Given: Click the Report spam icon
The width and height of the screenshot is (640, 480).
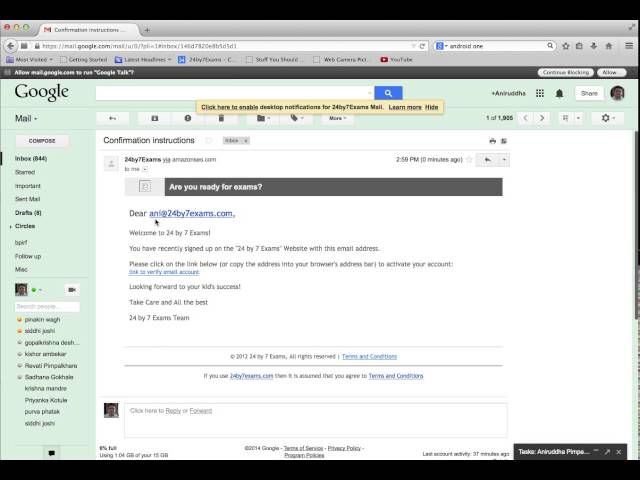Looking at the screenshot, I should pyautogui.click(x=188, y=118).
